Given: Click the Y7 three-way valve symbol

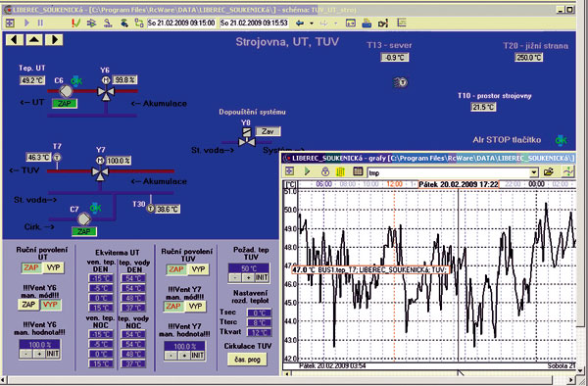Looking at the screenshot, I should pyautogui.click(x=100, y=173).
